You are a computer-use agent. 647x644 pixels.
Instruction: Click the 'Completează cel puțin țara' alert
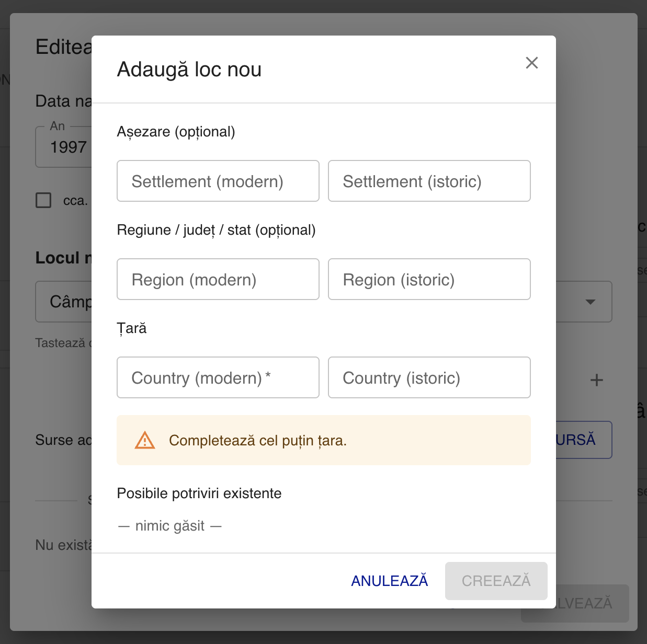coord(323,441)
